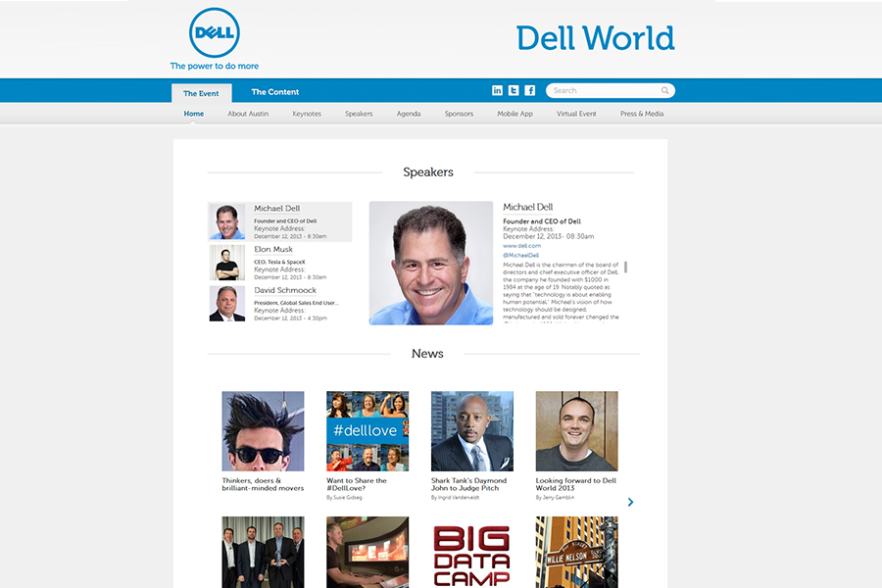Screen dimensions: 882x588
Task: Select Michael Dell in speaker list
Action: (x=280, y=221)
